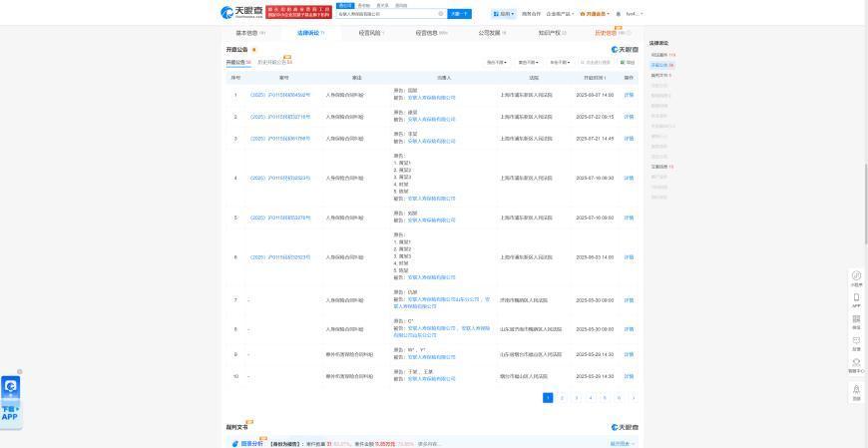
Task: Switch to the 公司发展 tab
Action: coord(493,33)
